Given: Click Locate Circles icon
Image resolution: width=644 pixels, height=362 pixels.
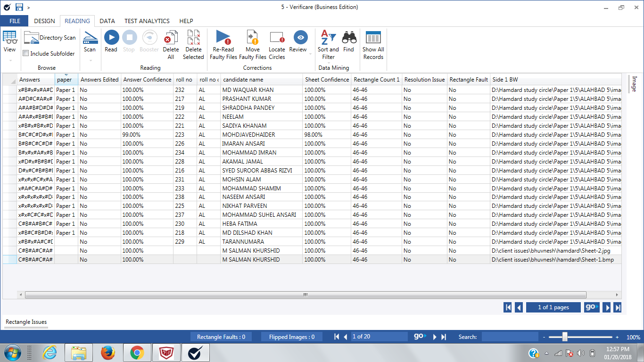Looking at the screenshot, I should pos(277,38).
